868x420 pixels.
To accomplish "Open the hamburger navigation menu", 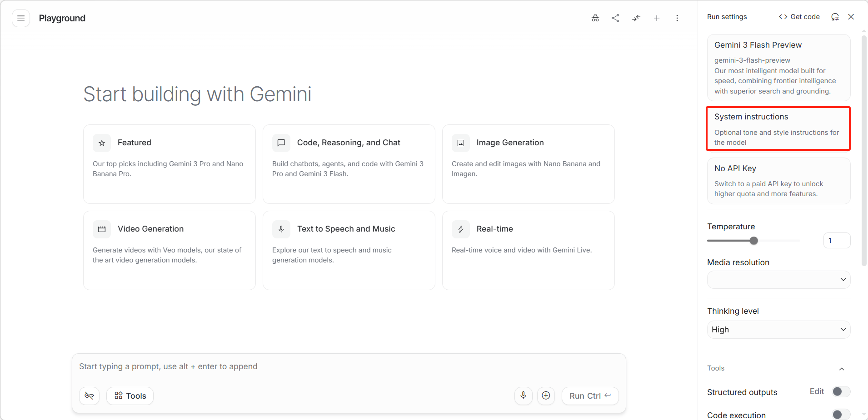I will tap(21, 18).
